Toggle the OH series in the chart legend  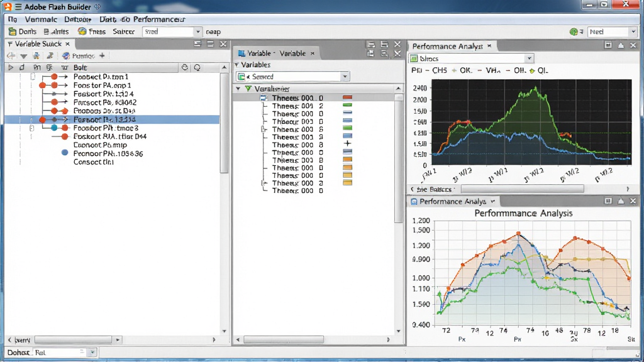(516, 70)
